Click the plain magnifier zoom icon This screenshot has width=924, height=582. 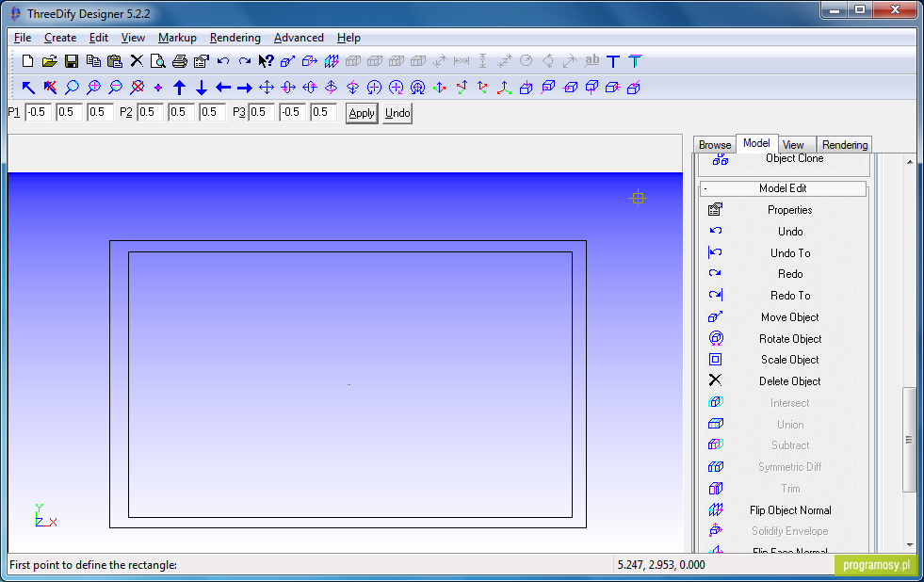click(72, 88)
